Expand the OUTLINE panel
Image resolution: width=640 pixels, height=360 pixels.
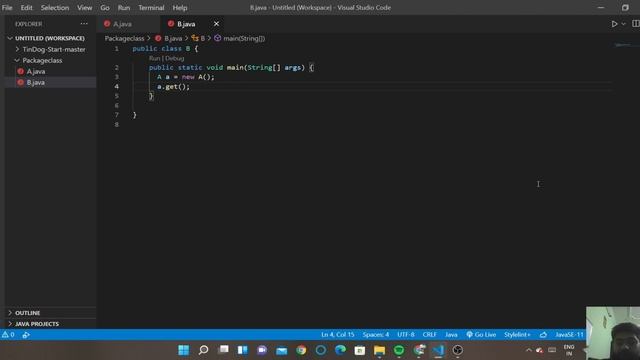50,313
